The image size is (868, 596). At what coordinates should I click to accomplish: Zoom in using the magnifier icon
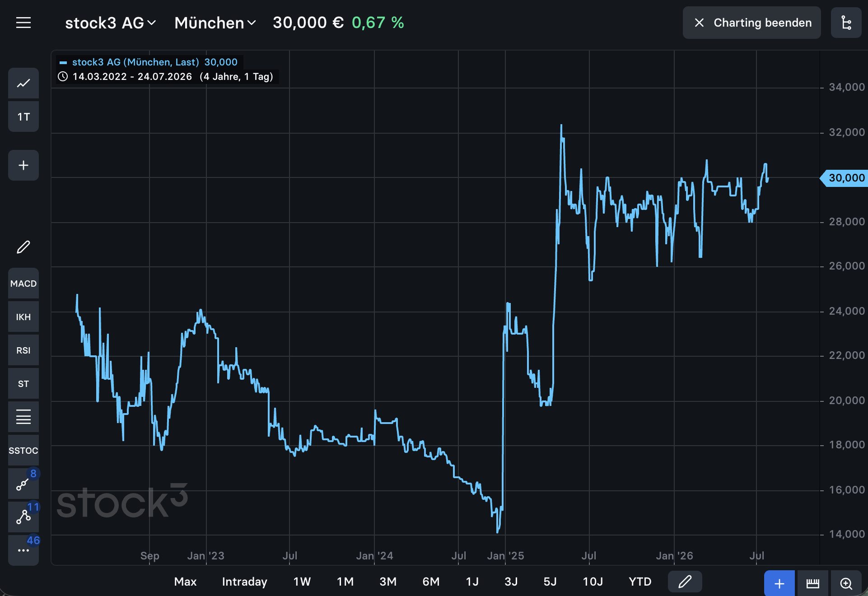point(846,583)
